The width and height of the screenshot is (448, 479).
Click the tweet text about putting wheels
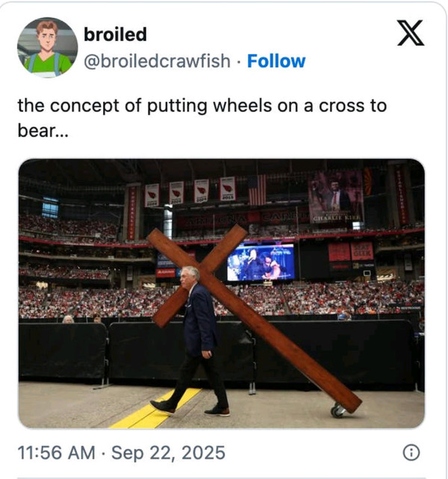(202, 105)
